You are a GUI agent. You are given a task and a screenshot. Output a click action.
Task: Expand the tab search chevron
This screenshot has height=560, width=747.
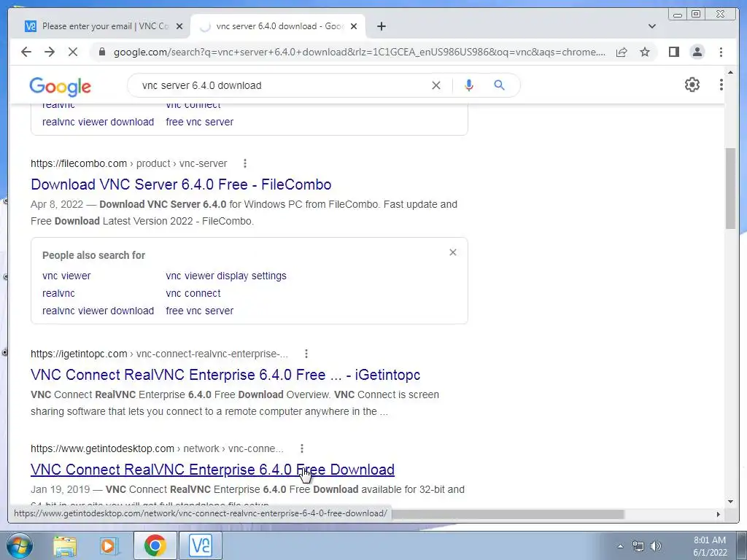pos(652,26)
